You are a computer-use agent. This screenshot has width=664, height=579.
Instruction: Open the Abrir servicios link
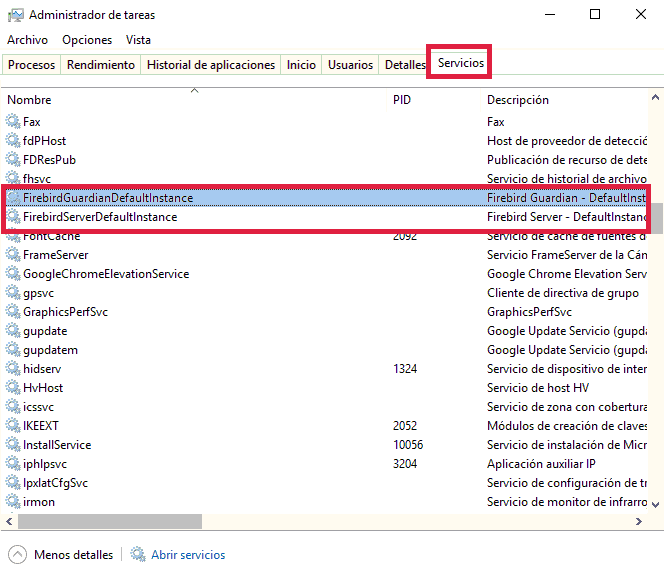[x=188, y=555]
